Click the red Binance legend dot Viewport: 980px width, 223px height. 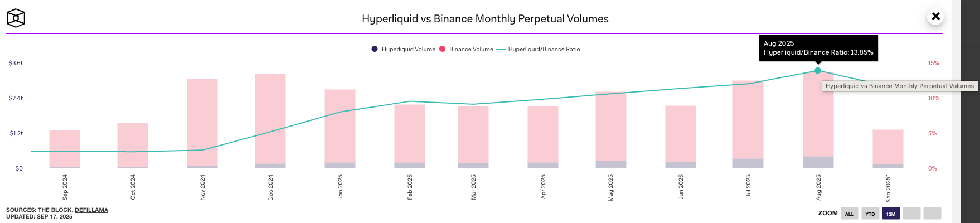pyautogui.click(x=443, y=49)
